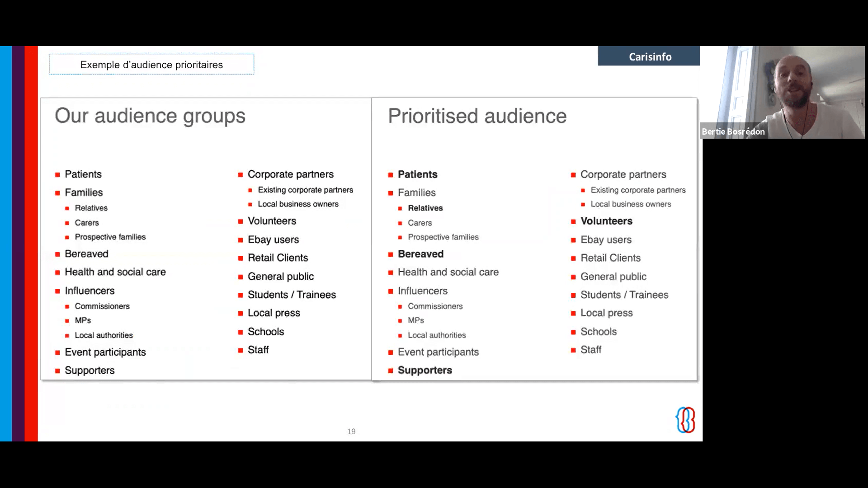Click the blue and red braces logo
Screen dimensions: 868x488
click(685, 420)
